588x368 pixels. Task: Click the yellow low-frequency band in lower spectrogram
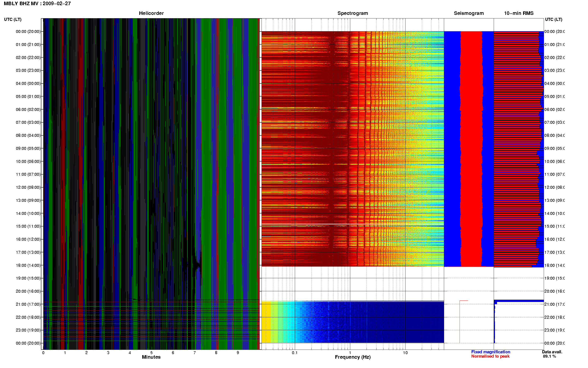266,322
